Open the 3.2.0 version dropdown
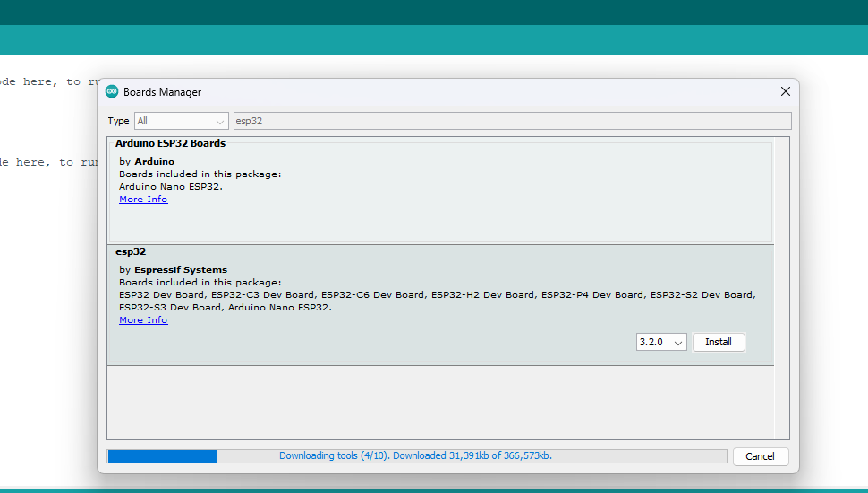The image size is (868, 493). (x=661, y=342)
